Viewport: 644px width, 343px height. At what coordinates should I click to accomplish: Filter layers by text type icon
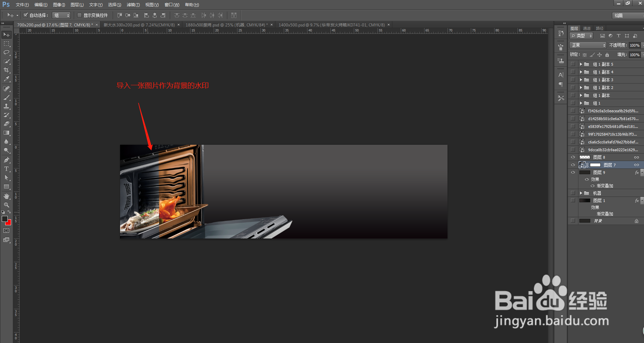point(619,36)
